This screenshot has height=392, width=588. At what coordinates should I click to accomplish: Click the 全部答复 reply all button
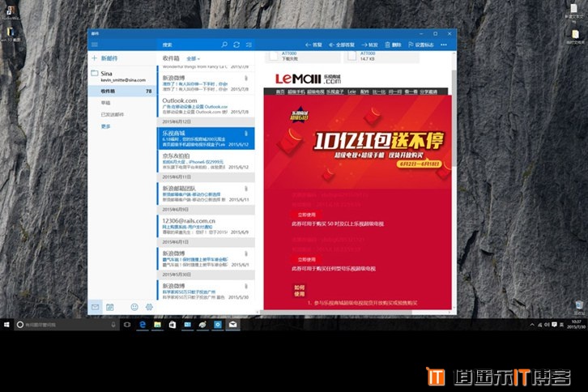tap(342, 45)
